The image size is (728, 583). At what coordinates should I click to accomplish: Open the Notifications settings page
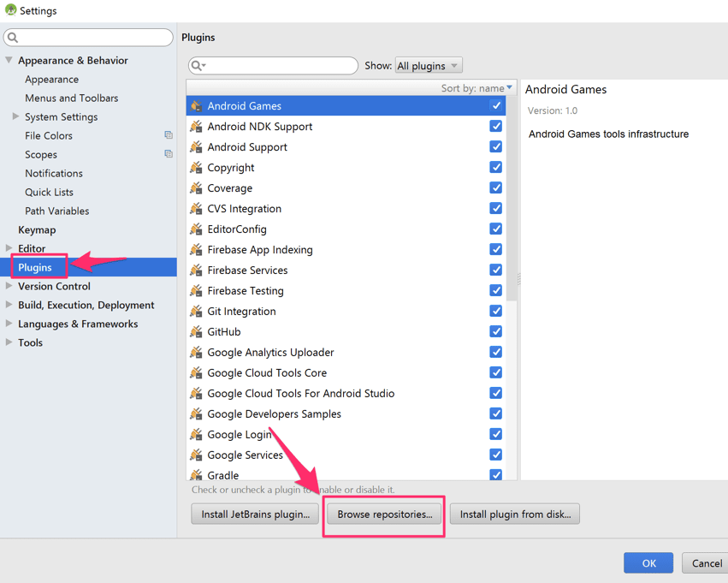point(54,173)
